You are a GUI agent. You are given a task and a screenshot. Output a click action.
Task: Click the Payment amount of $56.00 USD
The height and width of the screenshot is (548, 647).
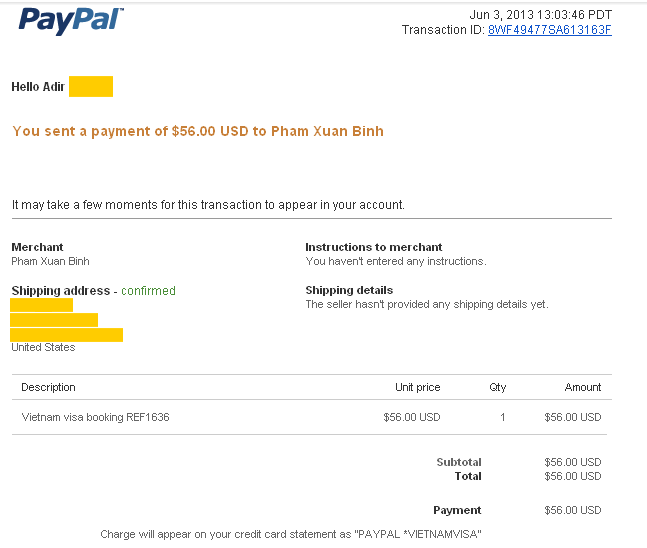click(x=572, y=510)
